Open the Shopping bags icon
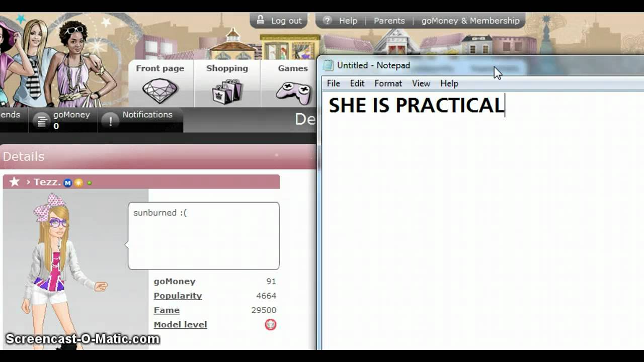Screen dimensions: 644x362 click(x=227, y=92)
